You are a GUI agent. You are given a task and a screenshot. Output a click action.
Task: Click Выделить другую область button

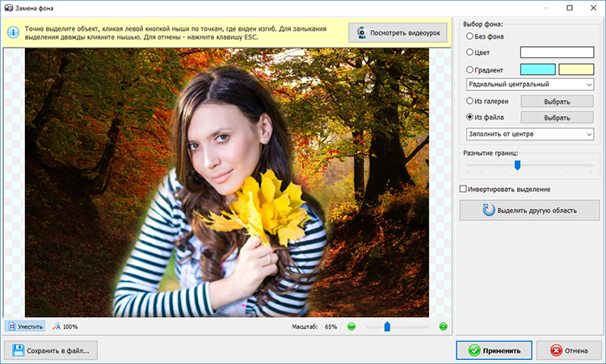529,211
